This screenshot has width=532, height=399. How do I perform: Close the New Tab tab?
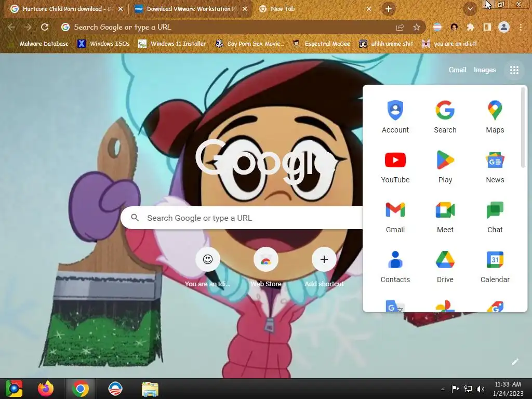369,9
